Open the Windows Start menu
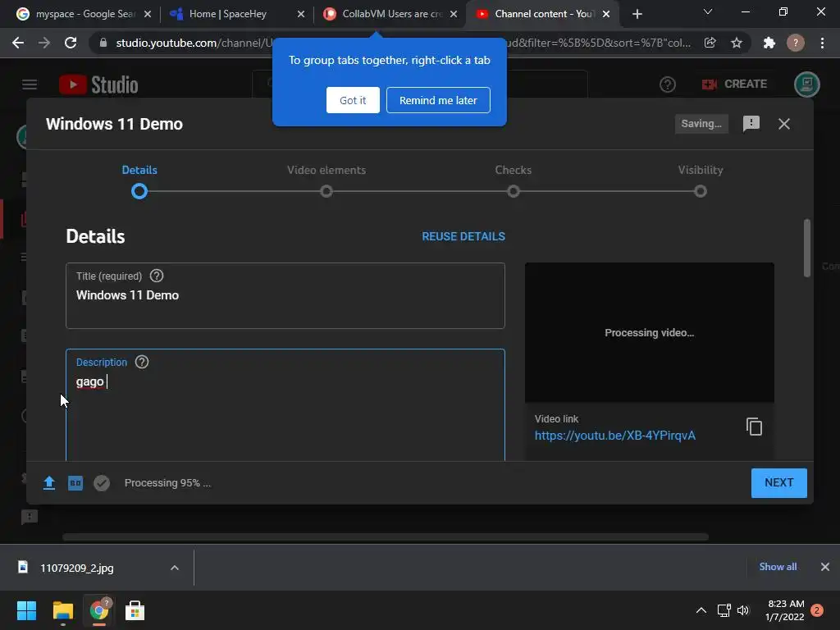This screenshot has height=630, width=840. pyautogui.click(x=26, y=610)
